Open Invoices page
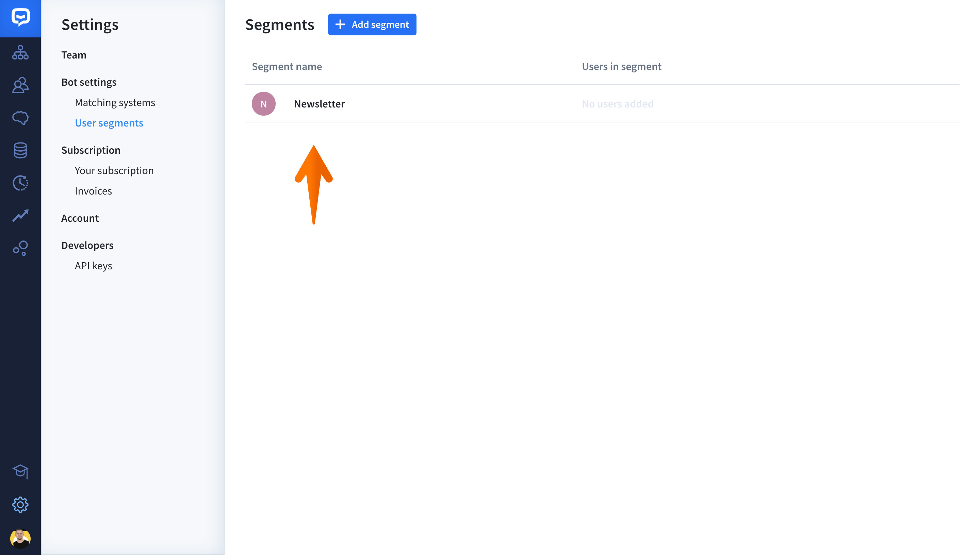The height and width of the screenshot is (555, 980). (93, 191)
